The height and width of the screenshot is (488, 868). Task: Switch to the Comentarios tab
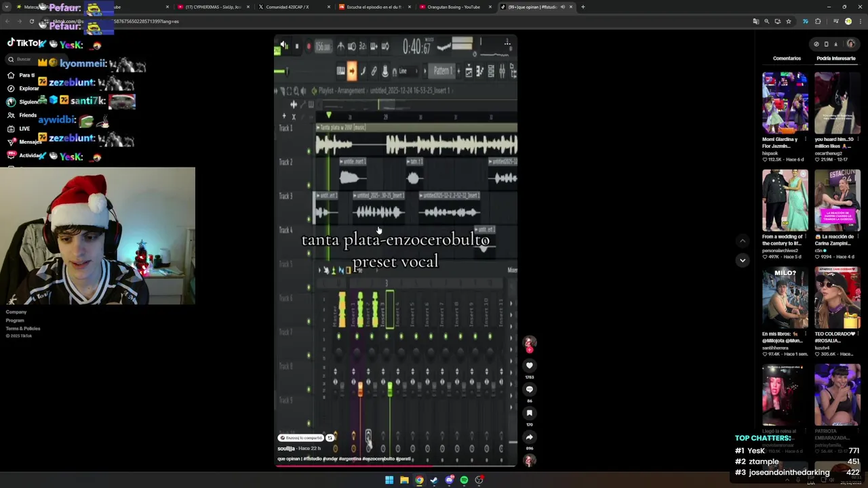787,58
